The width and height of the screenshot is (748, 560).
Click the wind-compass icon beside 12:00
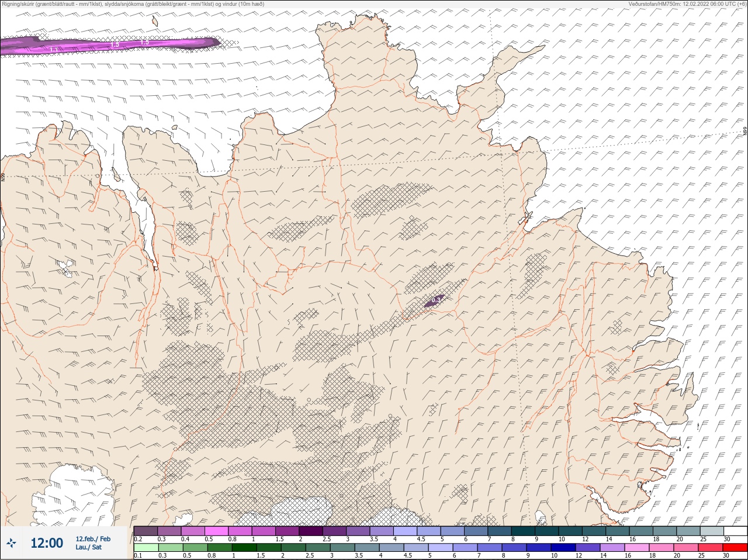(11, 544)
